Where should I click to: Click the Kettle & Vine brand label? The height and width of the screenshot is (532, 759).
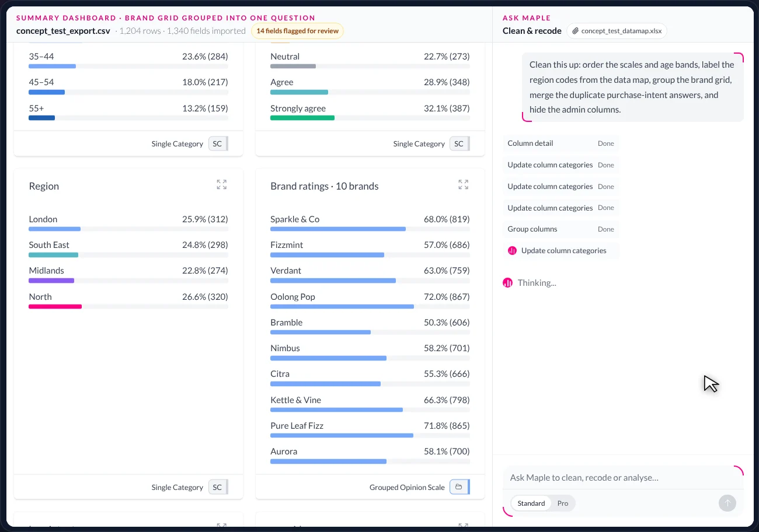pyautogui.click(x=295, y=400)
